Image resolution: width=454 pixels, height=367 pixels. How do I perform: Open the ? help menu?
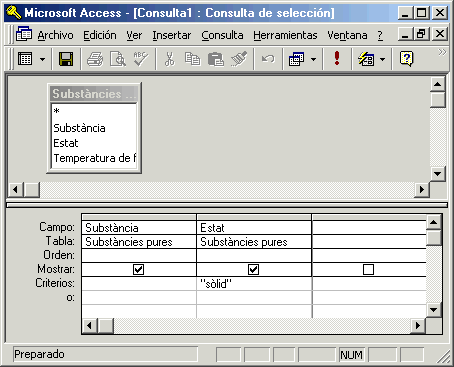click(380, 35)
